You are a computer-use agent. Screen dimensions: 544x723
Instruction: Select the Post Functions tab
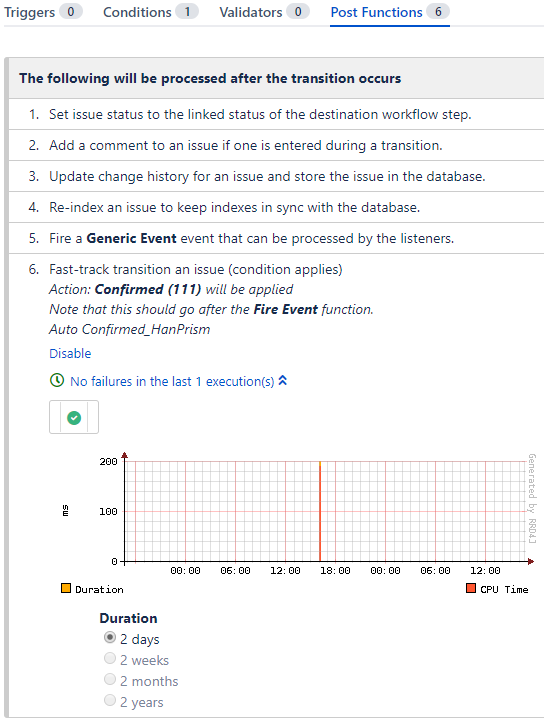pos(390,12)
